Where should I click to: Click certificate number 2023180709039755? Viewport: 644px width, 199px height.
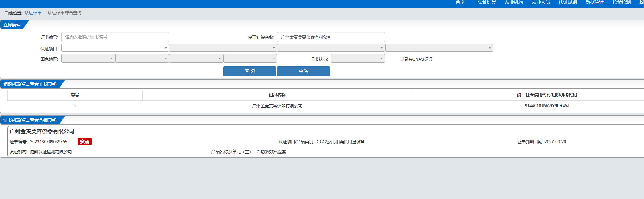coord(48,142)
